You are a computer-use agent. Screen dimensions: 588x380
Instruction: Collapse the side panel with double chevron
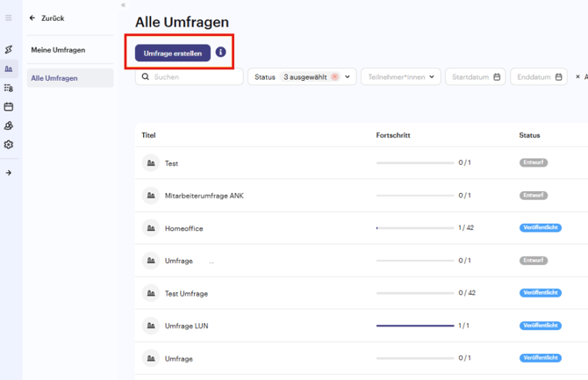click(123, 5)
